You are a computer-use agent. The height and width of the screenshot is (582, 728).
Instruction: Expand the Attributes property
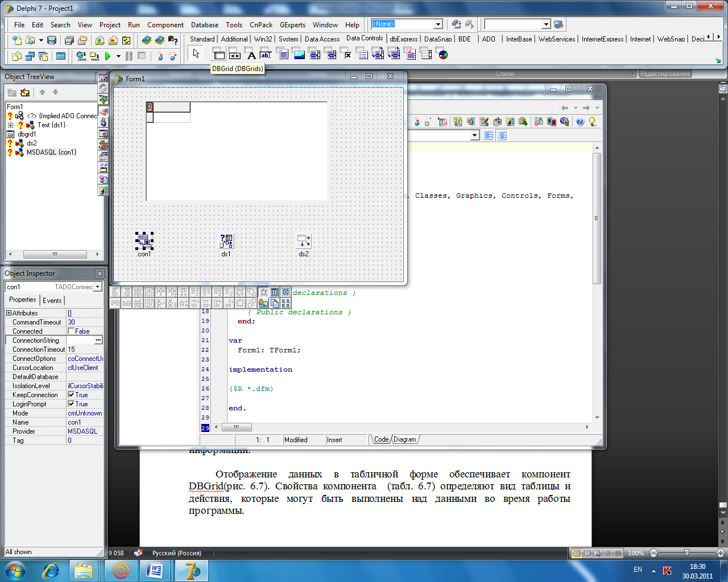point(9,313)
